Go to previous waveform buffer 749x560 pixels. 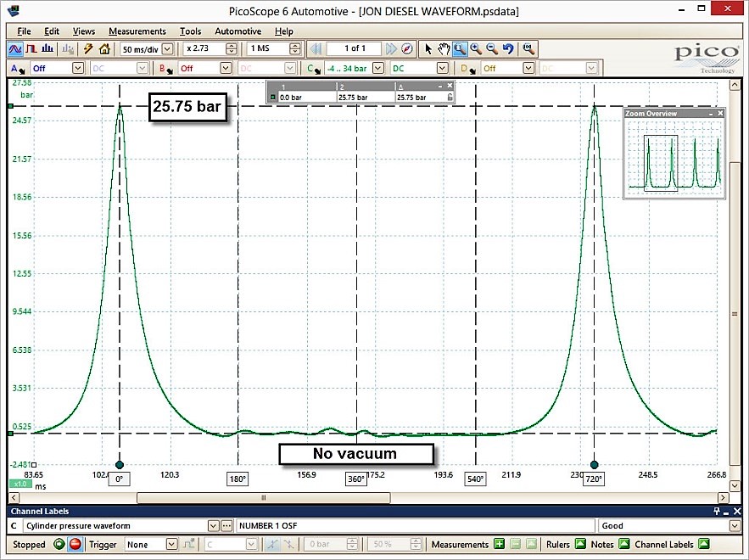(x=316, y=48)
